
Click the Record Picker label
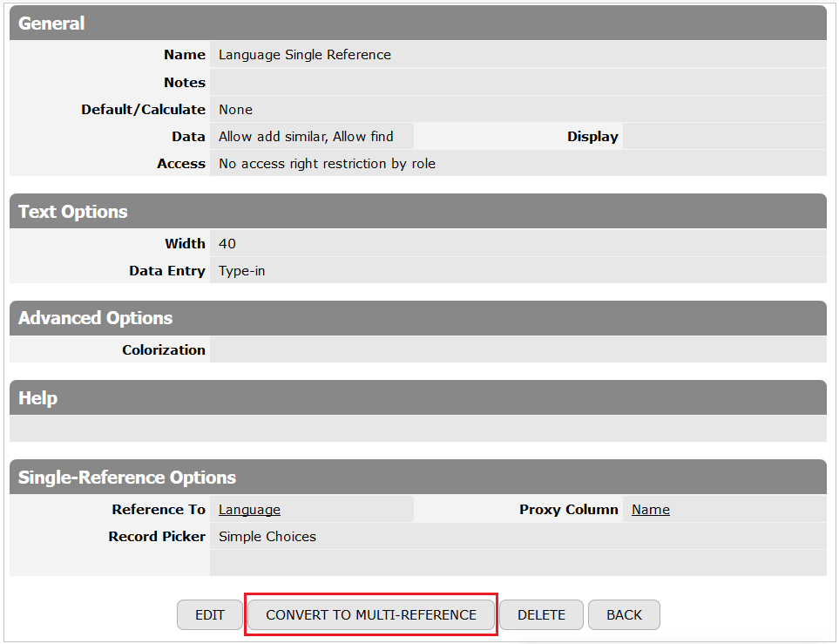(157, 537)
